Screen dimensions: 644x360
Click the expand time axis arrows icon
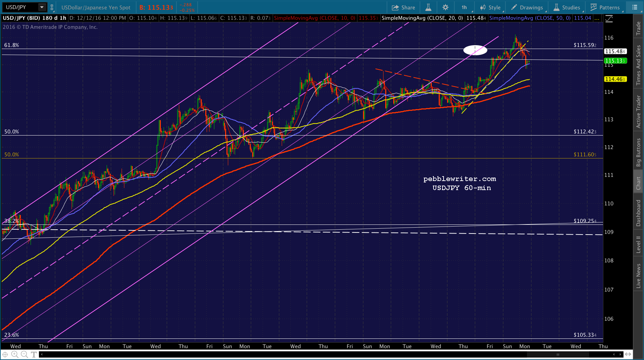[x=628, y=354]
